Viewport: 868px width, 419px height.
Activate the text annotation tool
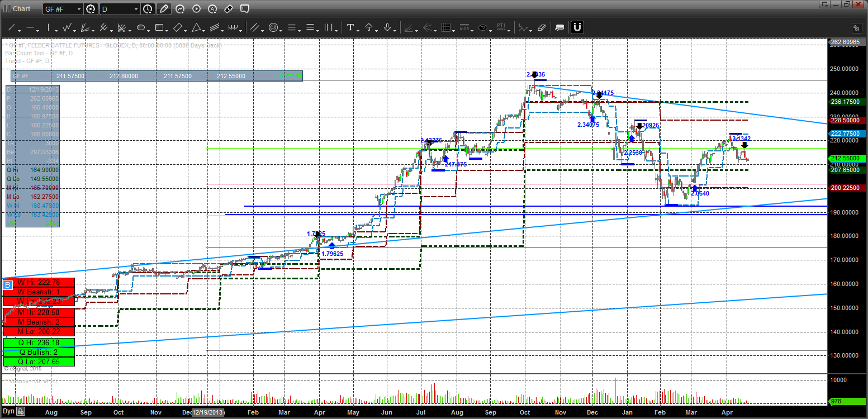coord(350,27)
